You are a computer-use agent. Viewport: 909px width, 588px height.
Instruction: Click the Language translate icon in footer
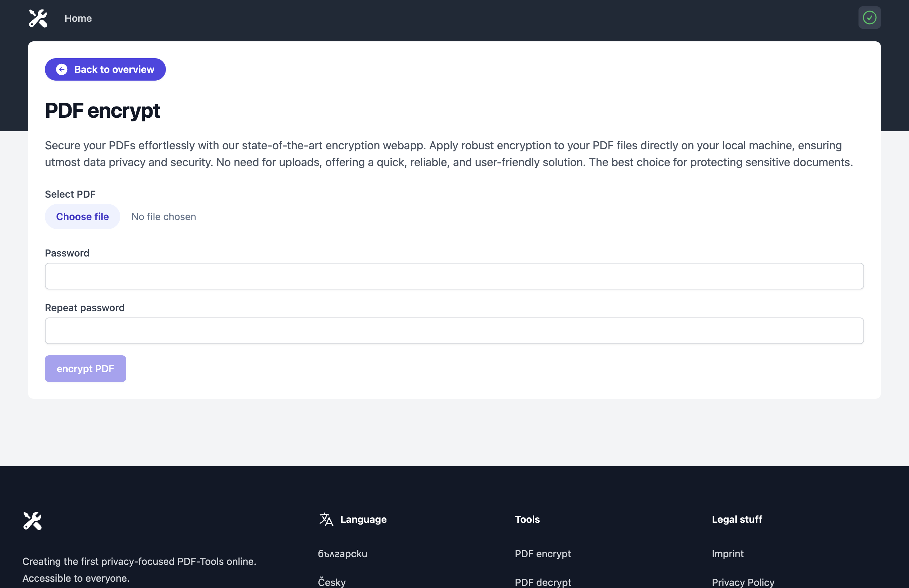tap(326, 519)
